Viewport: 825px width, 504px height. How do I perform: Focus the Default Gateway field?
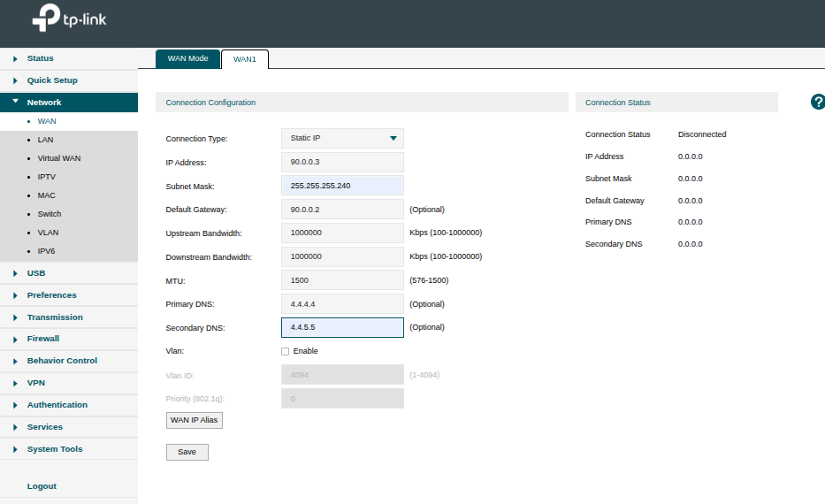342,210
